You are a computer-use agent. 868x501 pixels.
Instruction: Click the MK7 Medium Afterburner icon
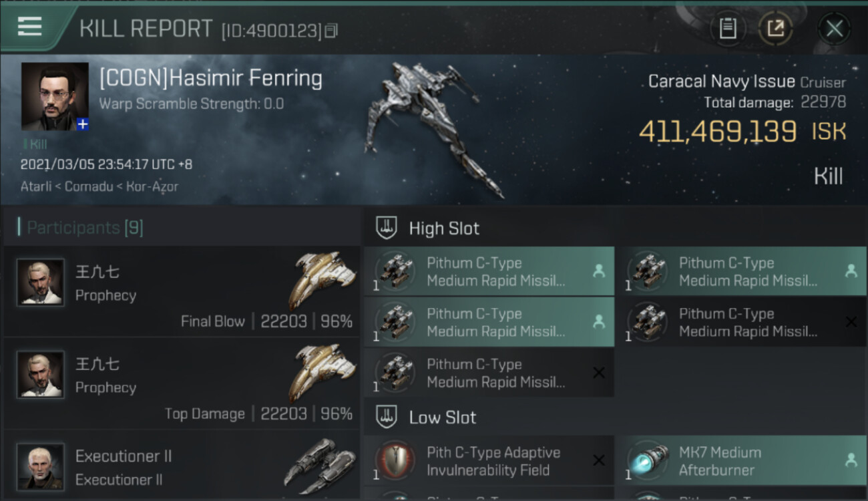pos(648,461)
